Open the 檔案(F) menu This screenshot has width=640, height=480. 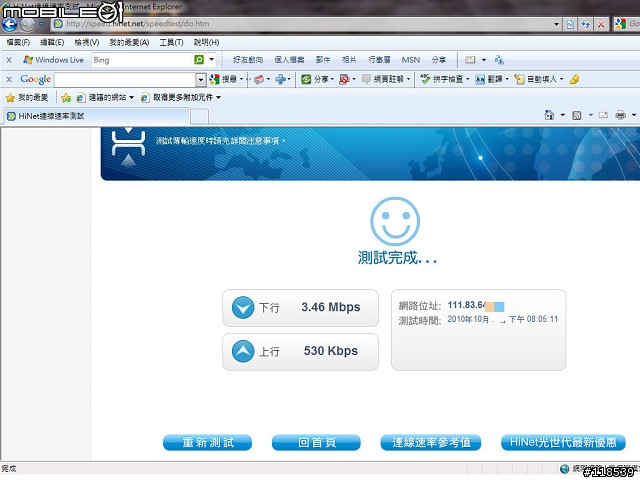[x=18, y=42]
